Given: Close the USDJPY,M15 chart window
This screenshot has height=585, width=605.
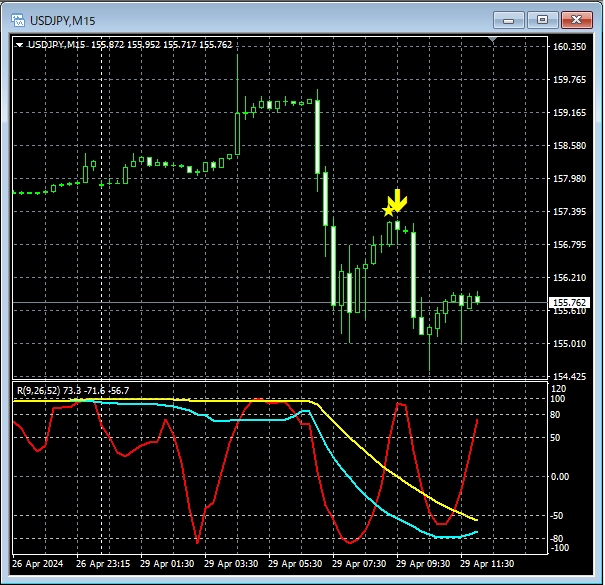Looking at the screenshot, I should pos(576,19).
